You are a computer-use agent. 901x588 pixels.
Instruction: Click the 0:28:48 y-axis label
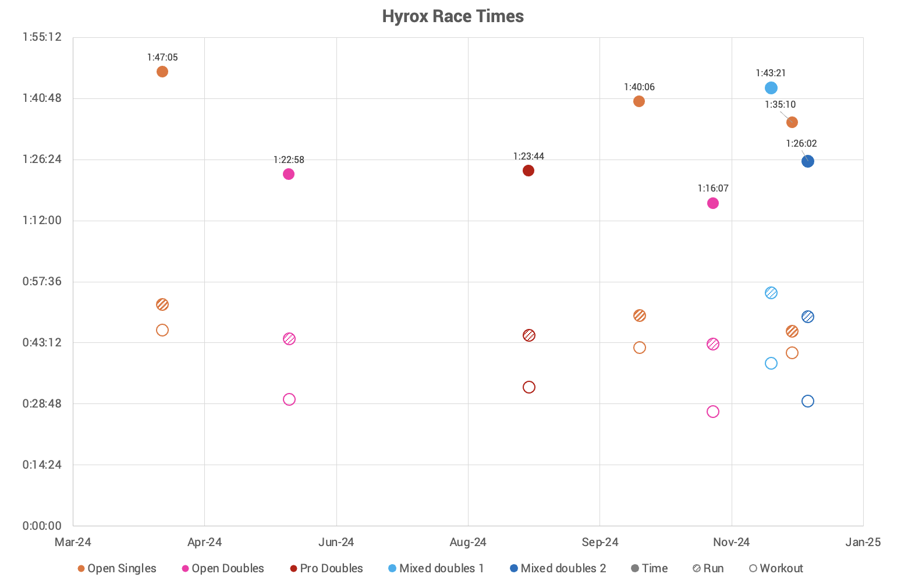coord(42,403)
